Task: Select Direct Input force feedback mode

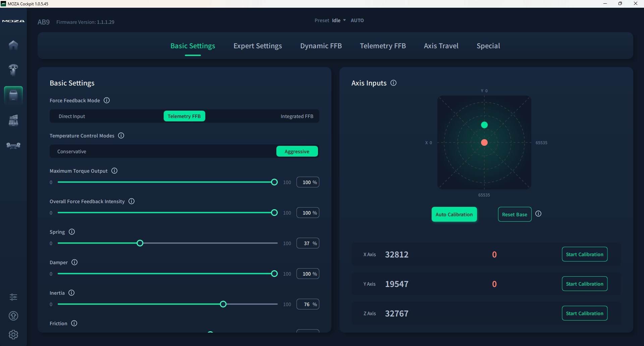Action: [x=72, y=116]
